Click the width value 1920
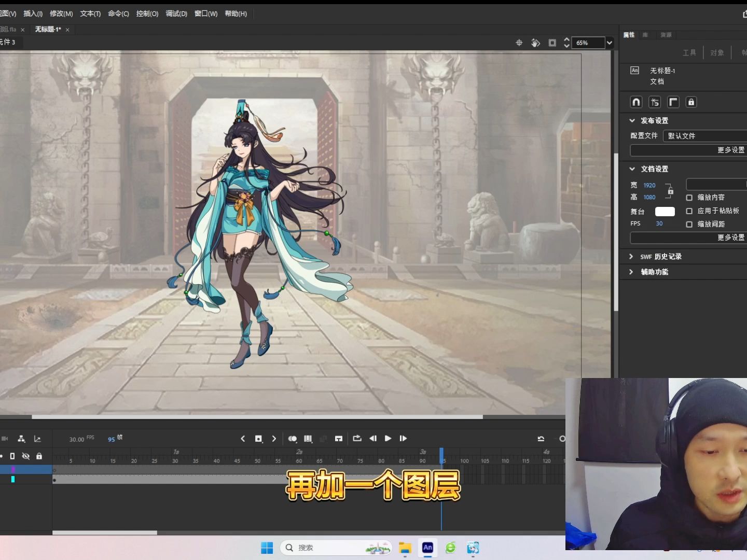 click(649, 185)
